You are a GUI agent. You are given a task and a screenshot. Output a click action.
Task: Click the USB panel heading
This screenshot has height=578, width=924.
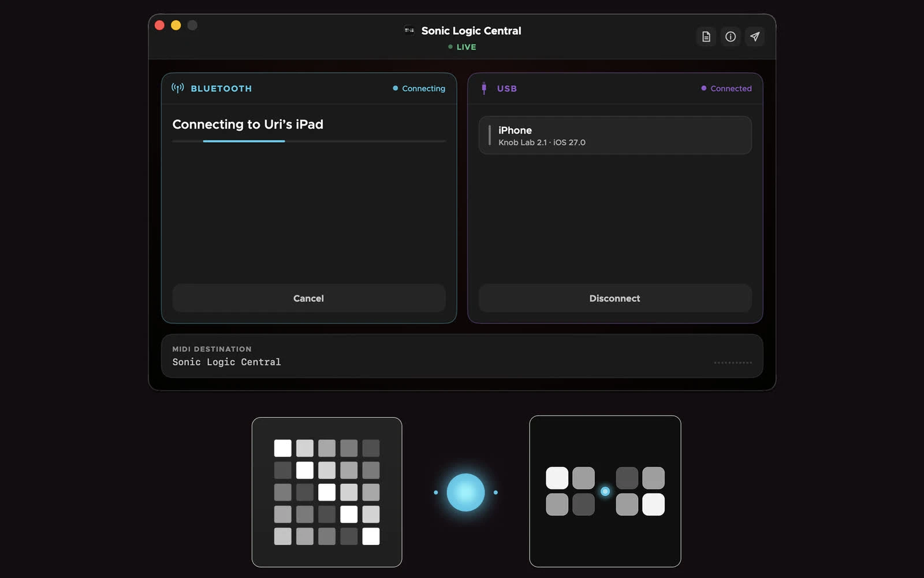click(507, 88)
